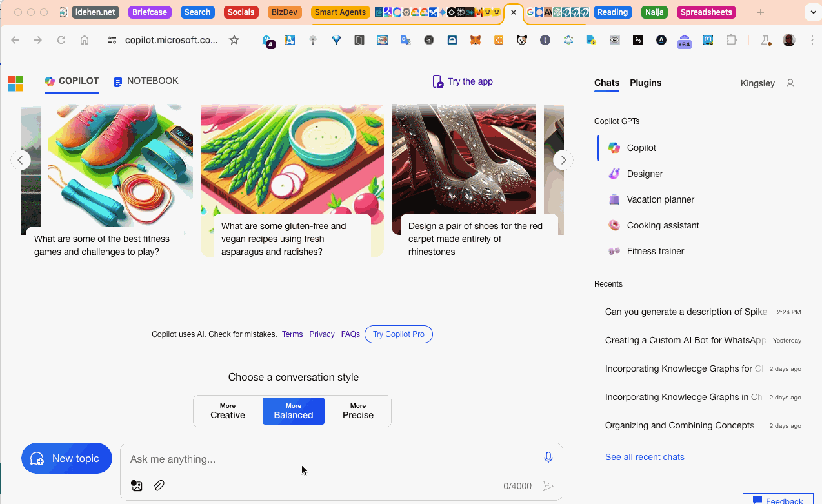822x504 pixels.
Task: Select More Creative conversation style
Action: click(x=228, y=411)
